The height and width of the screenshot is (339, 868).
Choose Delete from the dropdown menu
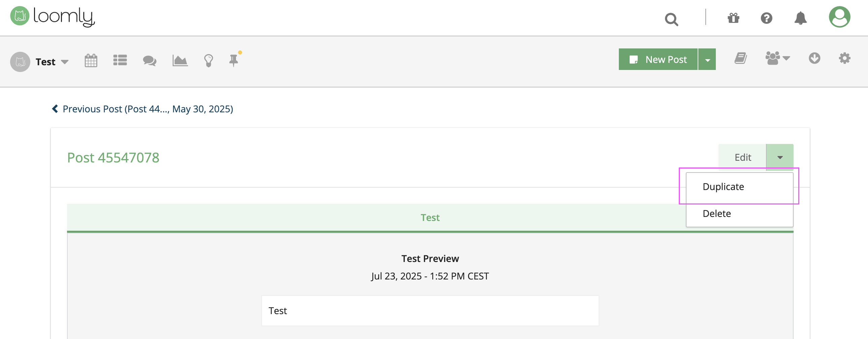coord(716,214)
